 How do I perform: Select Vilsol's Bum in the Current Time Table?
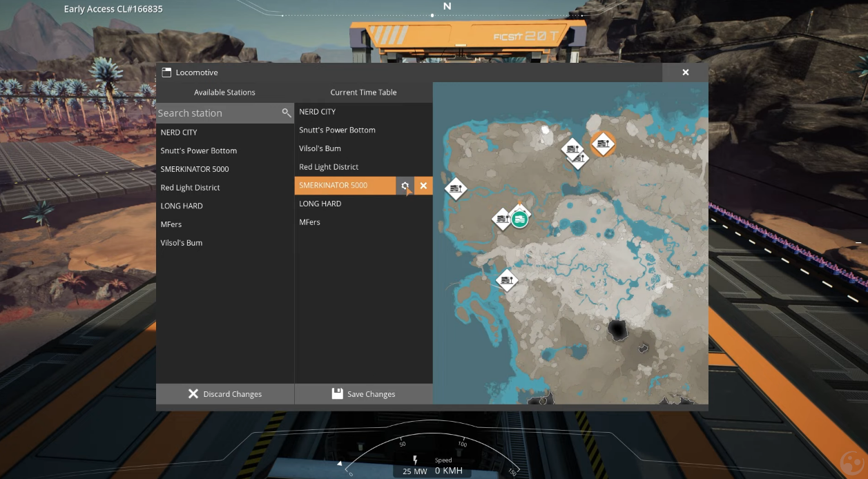coord(364,148)
